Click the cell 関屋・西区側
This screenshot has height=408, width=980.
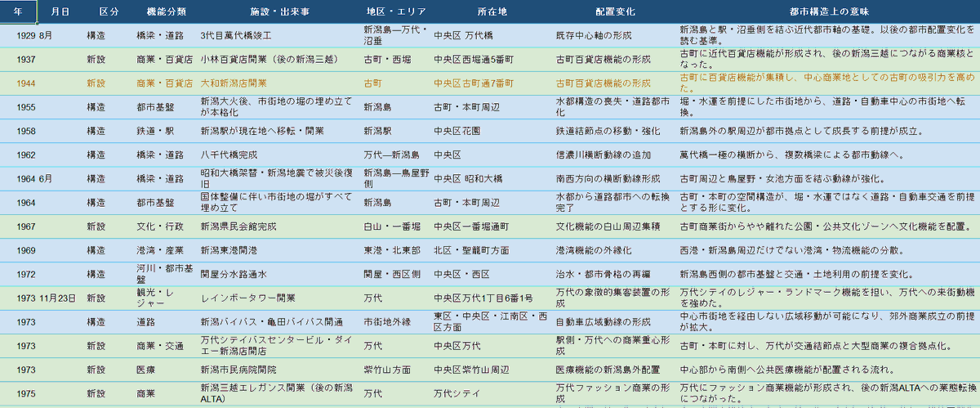(395, 273)
